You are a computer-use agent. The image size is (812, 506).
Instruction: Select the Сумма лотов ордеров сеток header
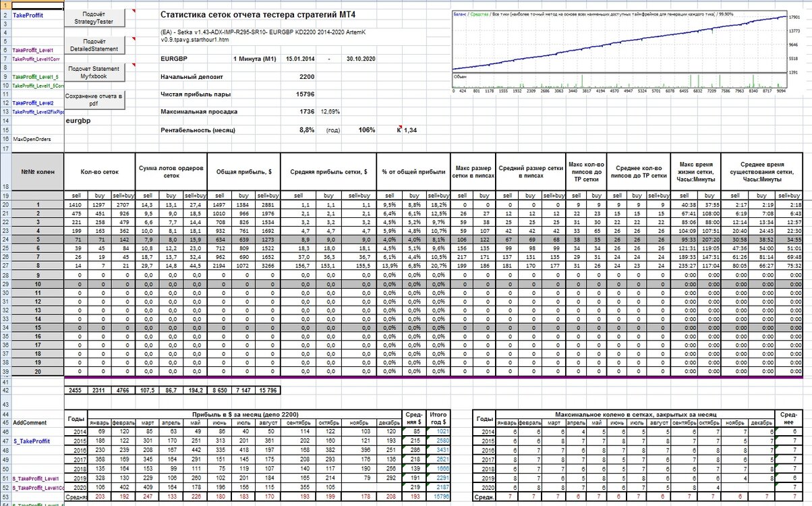(x=171, y=171)
